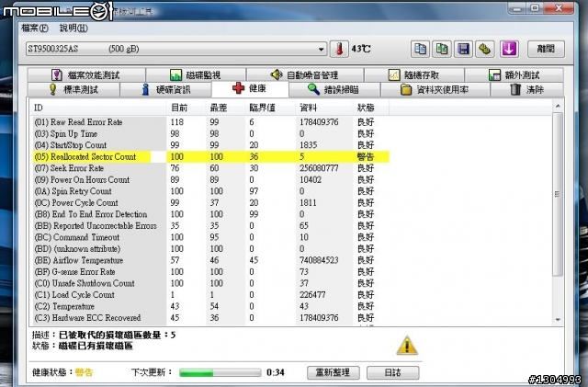Image resolution: width=588 pixels, height=387 pixels.
Task: Select the (BE) Airflow Temperature row
Action: (x=210, y=260)
